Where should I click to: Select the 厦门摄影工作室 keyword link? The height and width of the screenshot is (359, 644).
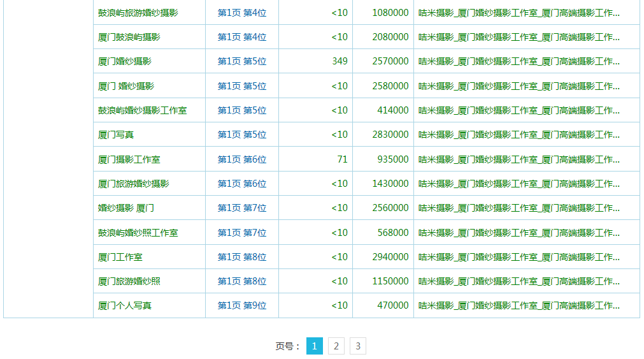[x=129, y=159]
